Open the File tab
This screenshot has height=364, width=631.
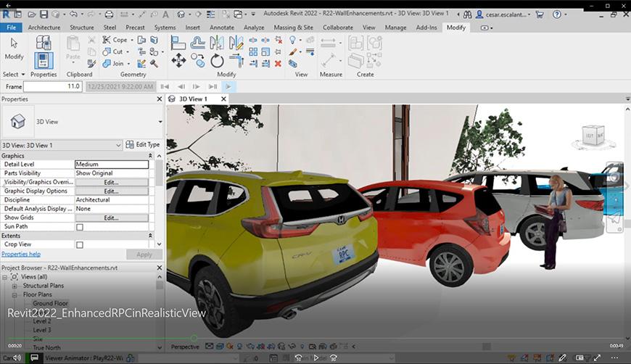[12, 28]
